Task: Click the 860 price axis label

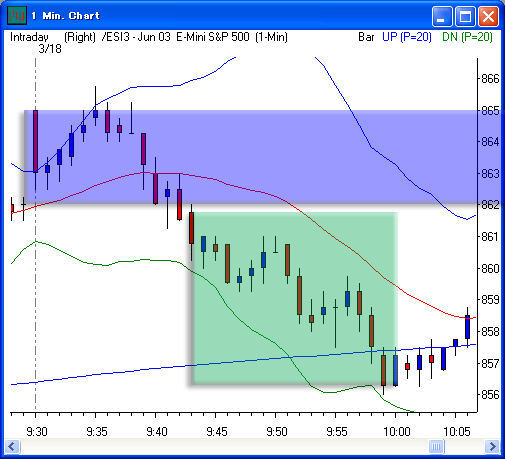Action: click(x=490, y=268)
